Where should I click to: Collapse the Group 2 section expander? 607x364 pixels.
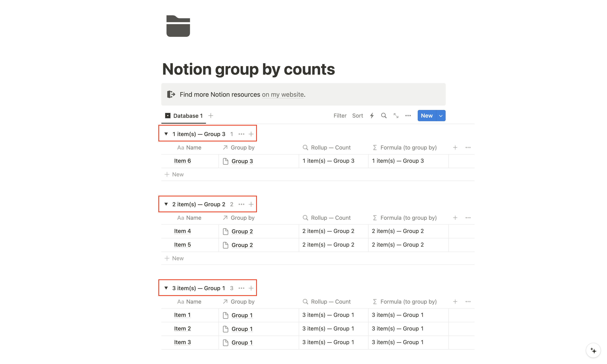point(166,204)
